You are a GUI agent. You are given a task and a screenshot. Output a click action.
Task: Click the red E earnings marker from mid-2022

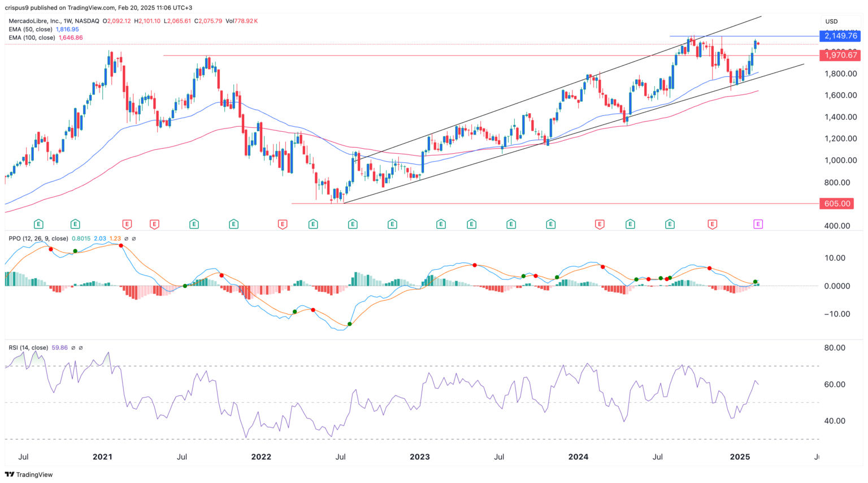point(281,224)
